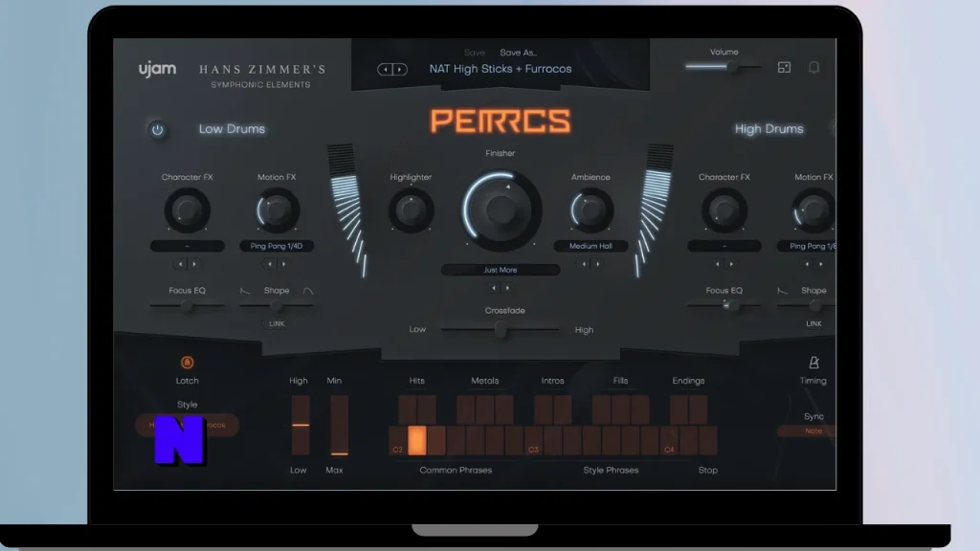980x551 pixels.
Task: Toggle the Low Drums power button
Action: [x=158, y=129]
